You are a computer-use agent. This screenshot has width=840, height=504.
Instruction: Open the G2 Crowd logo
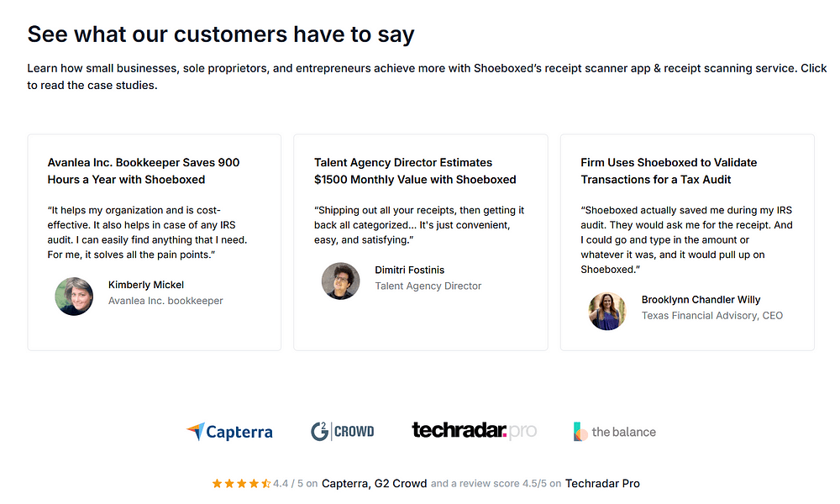343,431
